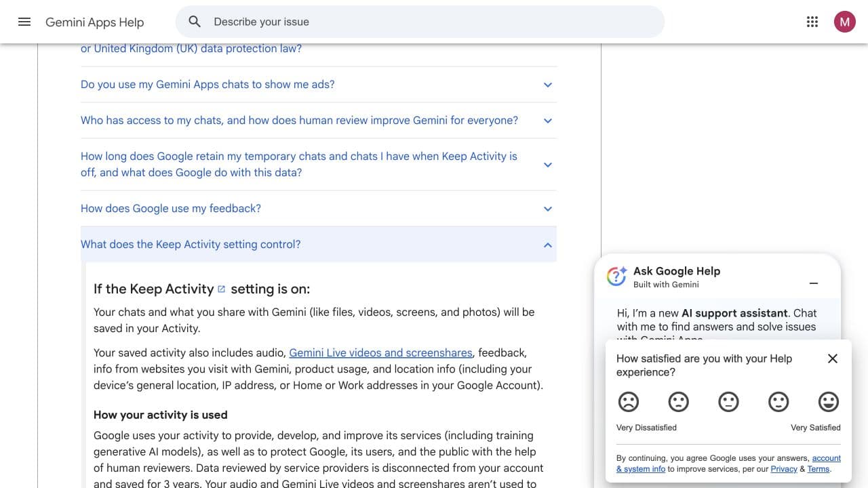Open the Google apps grid
The height and width of the screenshot is (488, 868).
pyautogui.click(x=812, y=22)
